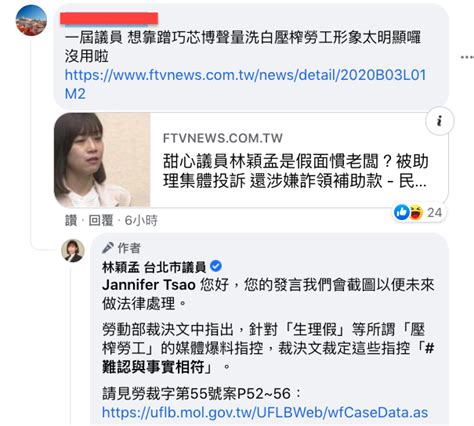The image size is (474, 426).
Task: Click the tagged name Jannifer Tsao
Action: coord(149,285)
